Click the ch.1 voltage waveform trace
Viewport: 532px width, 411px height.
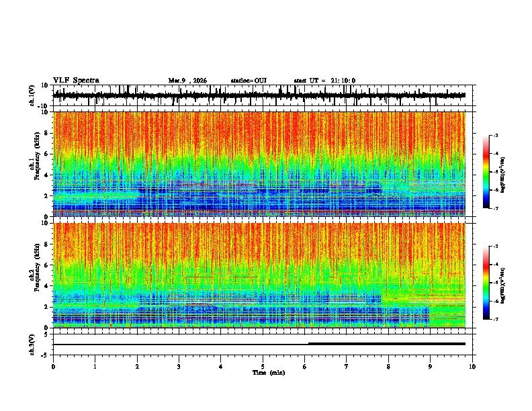coord(259,95)
